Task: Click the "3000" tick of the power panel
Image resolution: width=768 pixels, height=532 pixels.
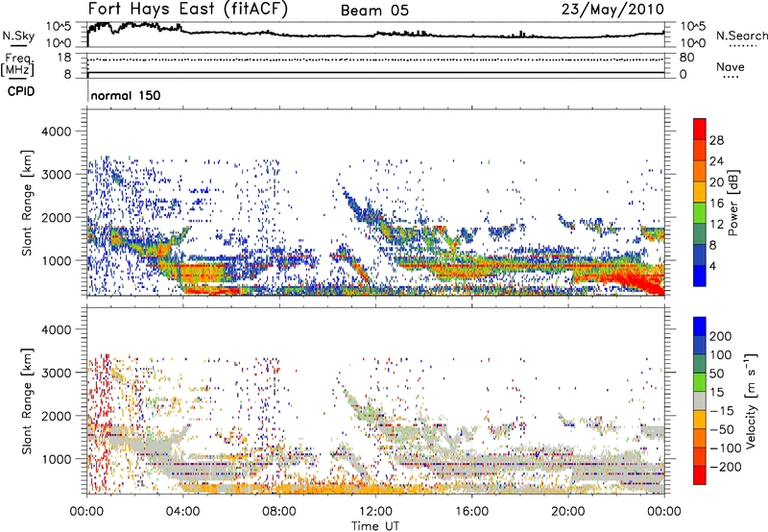Action: pos(57,175)
